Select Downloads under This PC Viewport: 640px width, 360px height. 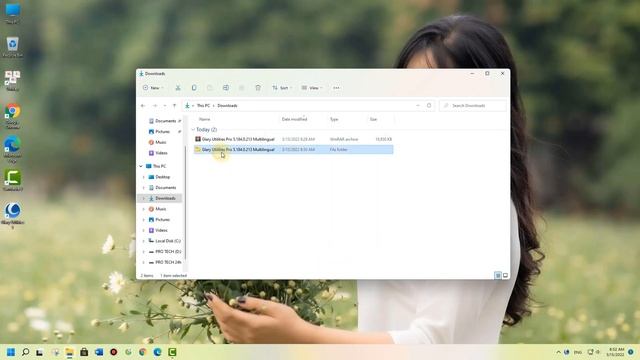pyautogui.click(x=162, y=198)
